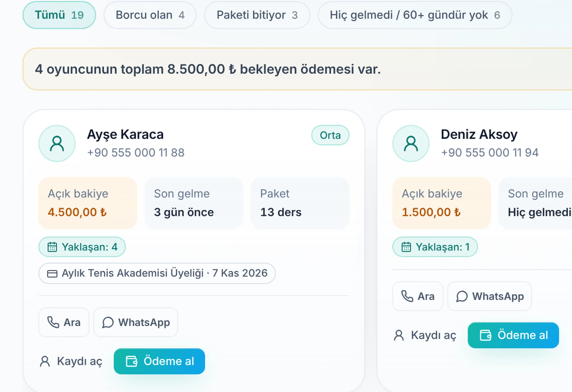This screenshot has height=392, width=572.
Task: Click the 13 ders package tile
Action: pyautogui.click(x=300, y=203)
